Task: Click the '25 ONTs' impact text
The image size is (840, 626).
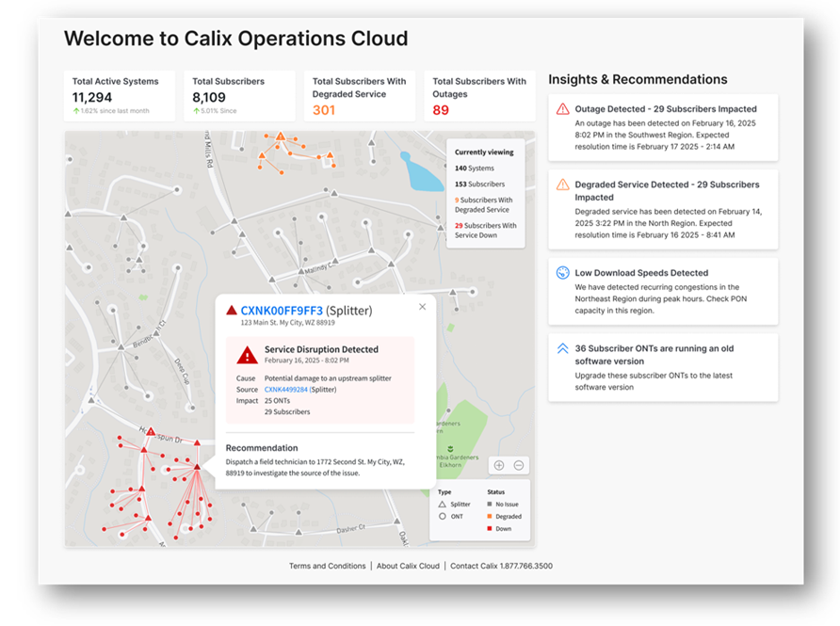Action: [277, 401]
